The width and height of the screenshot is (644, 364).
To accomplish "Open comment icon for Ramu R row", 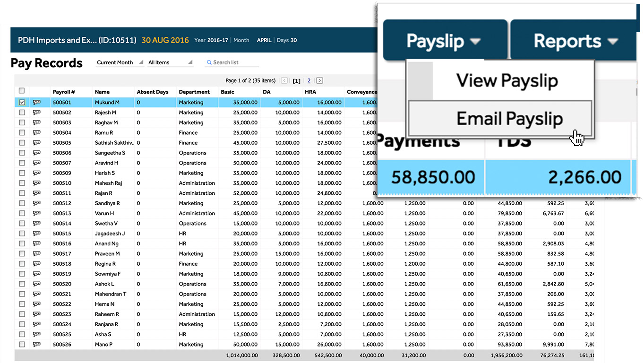I will (x=36, y=133).
